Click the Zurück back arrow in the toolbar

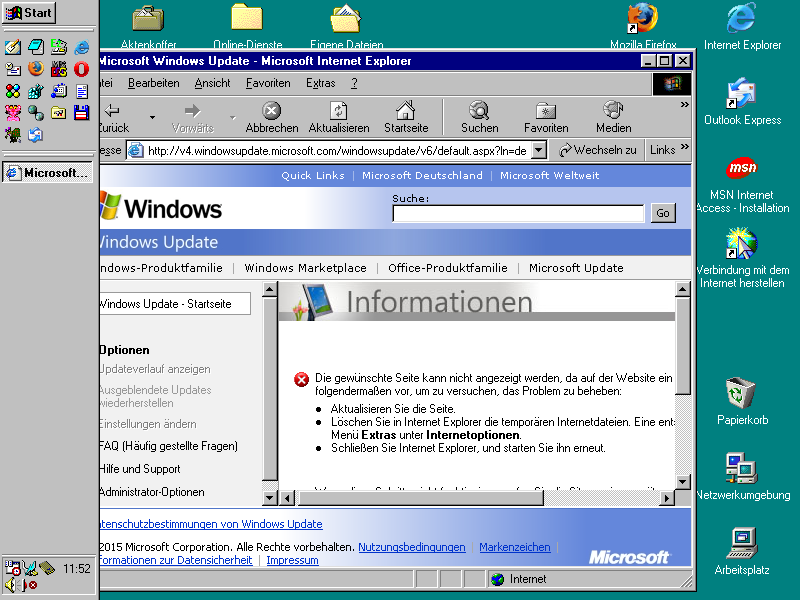(113, 117)
